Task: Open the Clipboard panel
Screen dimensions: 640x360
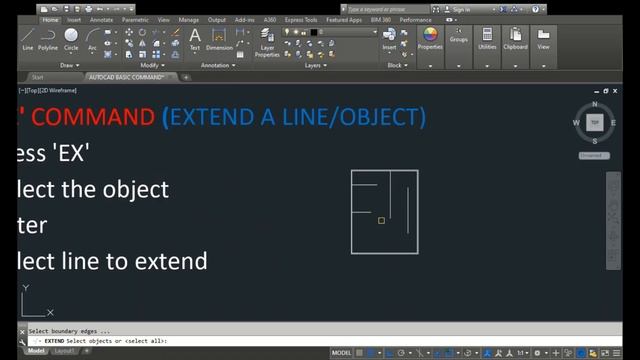Action: 516,38
